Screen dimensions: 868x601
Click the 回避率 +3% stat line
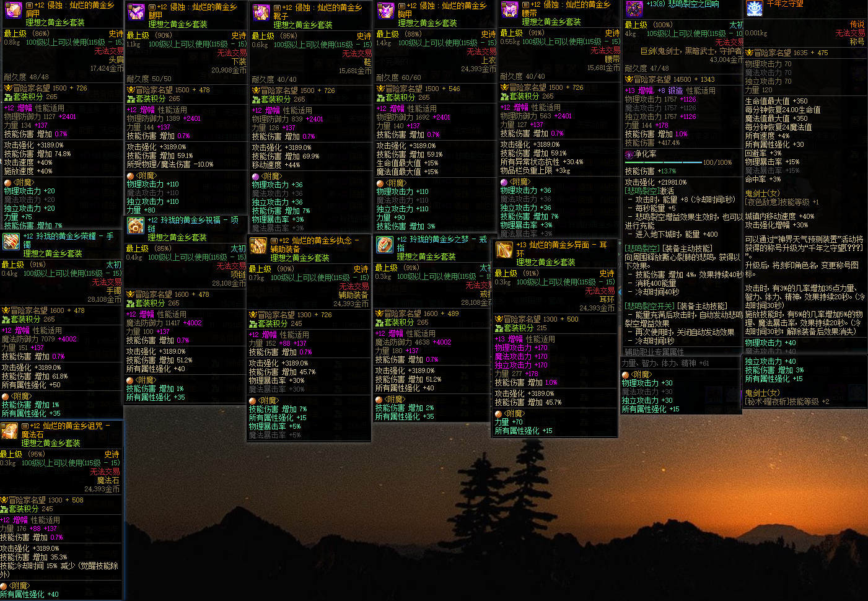click(x=763, y=153)
